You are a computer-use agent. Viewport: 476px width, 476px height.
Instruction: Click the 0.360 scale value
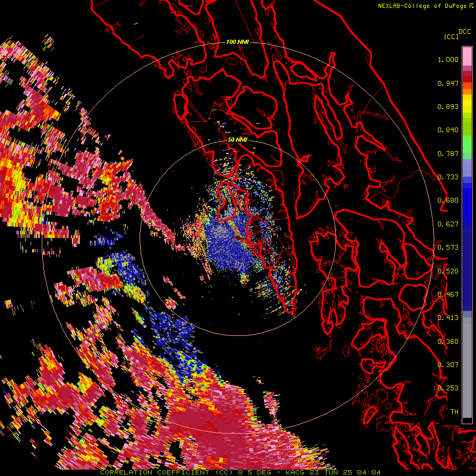pos(448,342)
